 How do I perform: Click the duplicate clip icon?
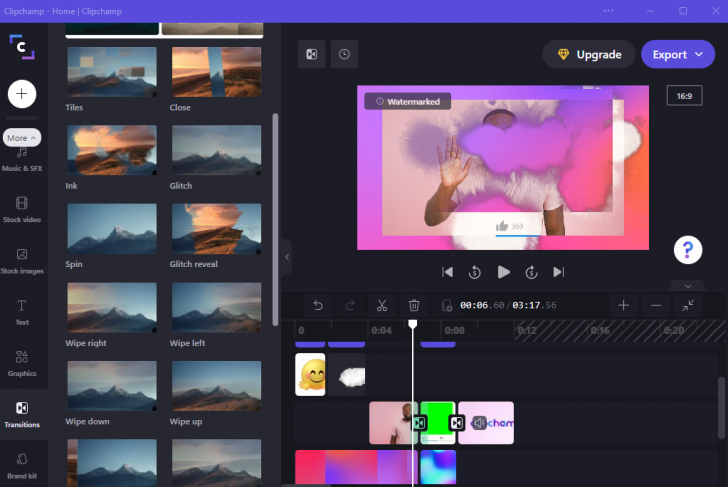pos(447,305)
